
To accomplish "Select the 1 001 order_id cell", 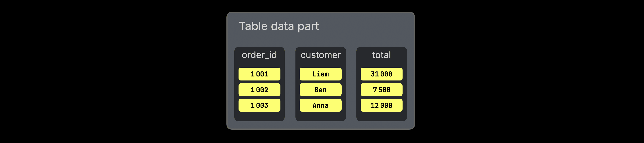I will pyautogui.click(x=259, y=74).
